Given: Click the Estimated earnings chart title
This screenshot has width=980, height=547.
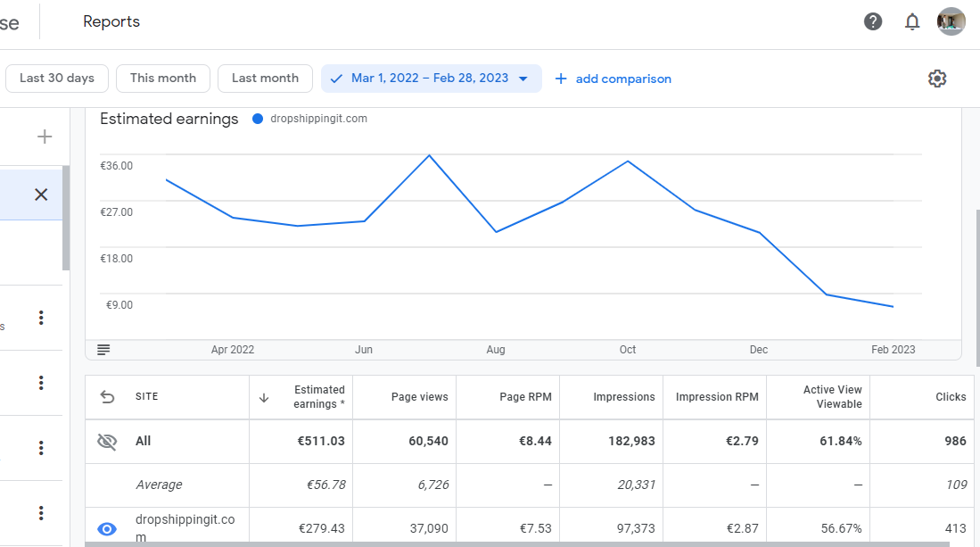Looking at the screenshot, I should [169, 119].
